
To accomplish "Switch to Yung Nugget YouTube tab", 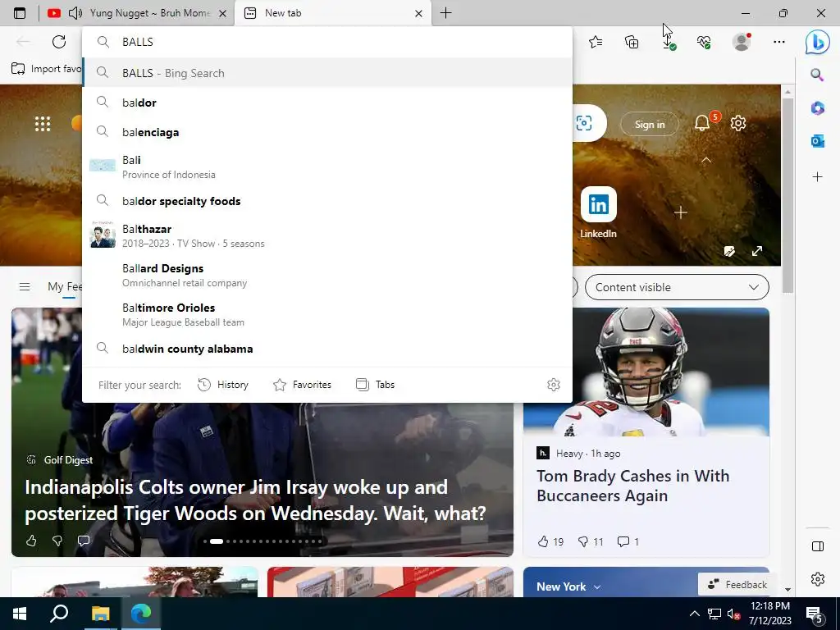I will pyautogui.click(x=137, y=13).
